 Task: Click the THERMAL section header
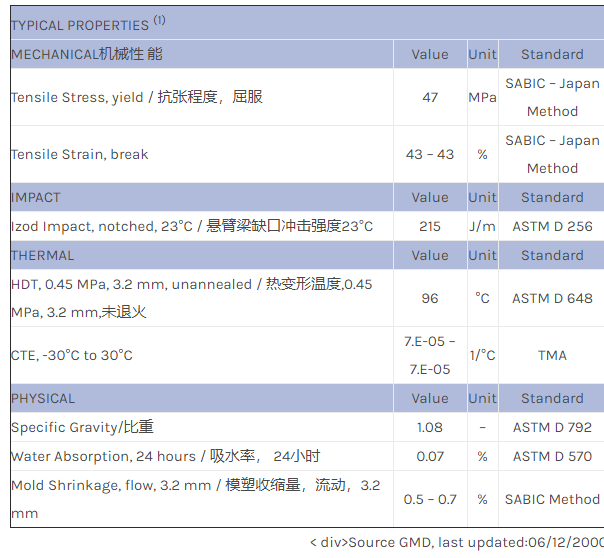[42, 255]
